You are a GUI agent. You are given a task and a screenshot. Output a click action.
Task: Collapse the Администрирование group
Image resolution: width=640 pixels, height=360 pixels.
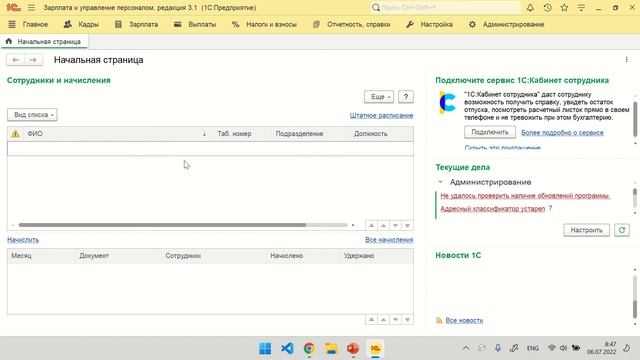coord(440,182)
